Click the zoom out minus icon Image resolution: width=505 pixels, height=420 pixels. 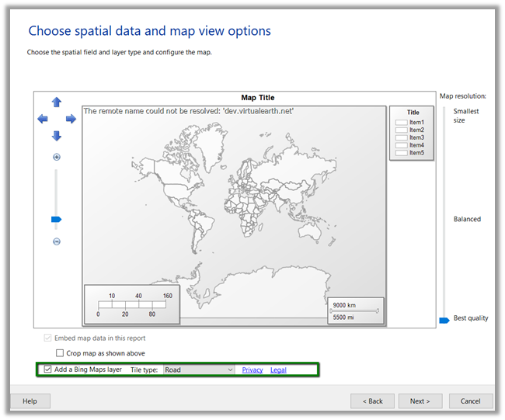[x=56, y=242]
